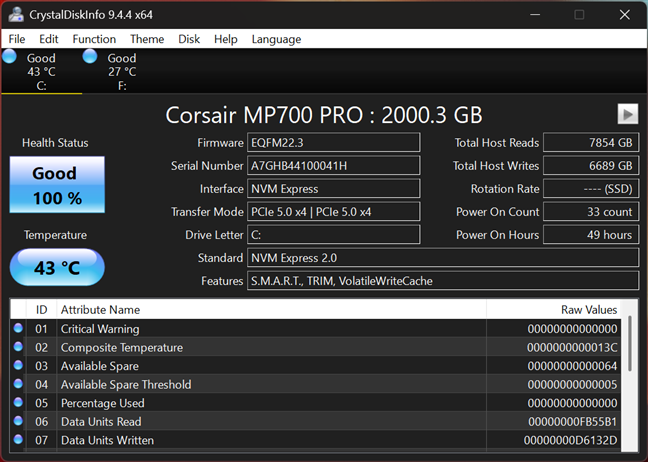Click the Total Host Reads value 7854 GB

591,143
